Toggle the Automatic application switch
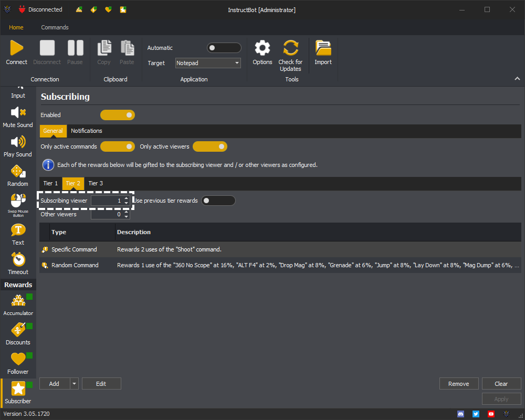Screen dimensions: 525x420 pos(224,48)
